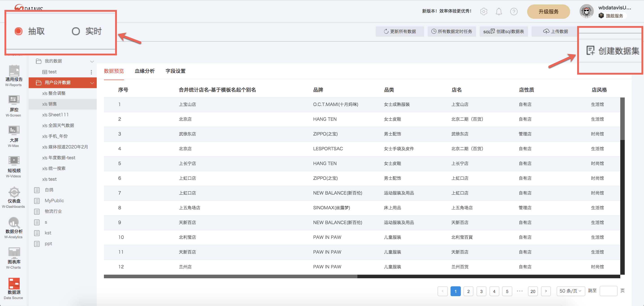644x306 pixels.
Task: Select the test table under 我的数据
Action: pos(49,72)
